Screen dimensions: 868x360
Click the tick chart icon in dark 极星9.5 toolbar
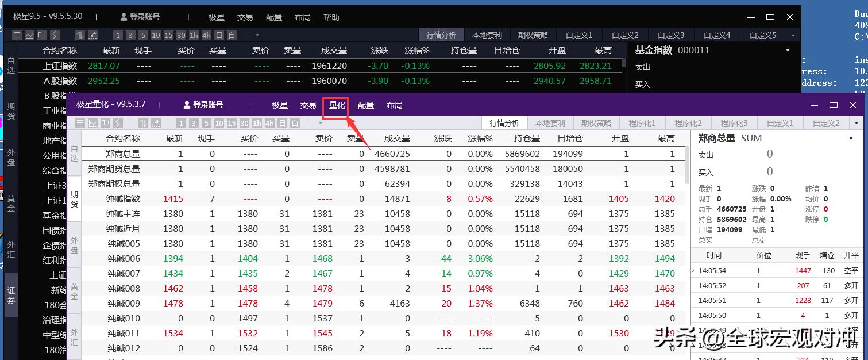coord(55,35)
